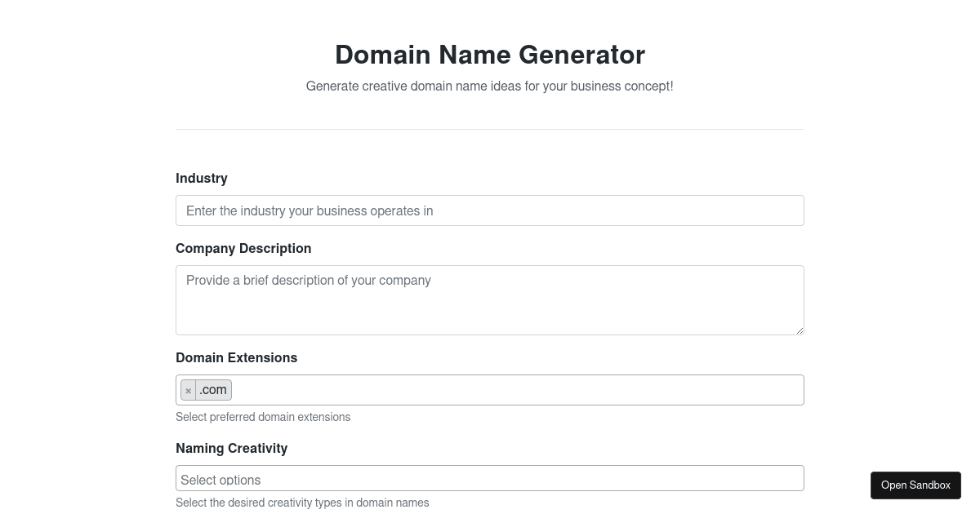Expand the Naming Creativity options dropdown
The width and height of the screenshot is (980, 514).
(x=490, y=478)
